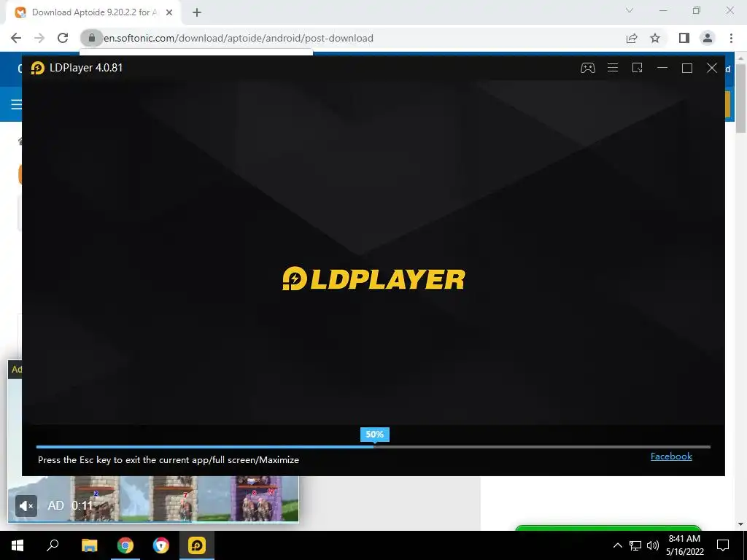The width and height of the screenshot is (747, 560).
Task: Bookmark this page with star icon
Action: tap(656, 38)
